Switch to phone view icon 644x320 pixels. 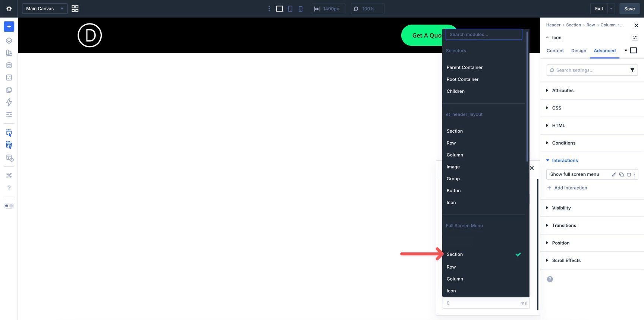coord(301,9)
